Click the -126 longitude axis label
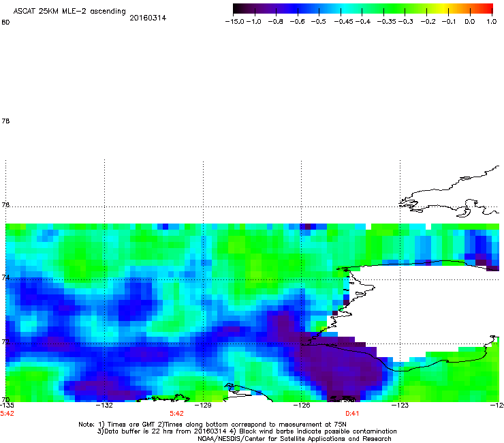This screenshot has height=443, width=504. point(302,406)
